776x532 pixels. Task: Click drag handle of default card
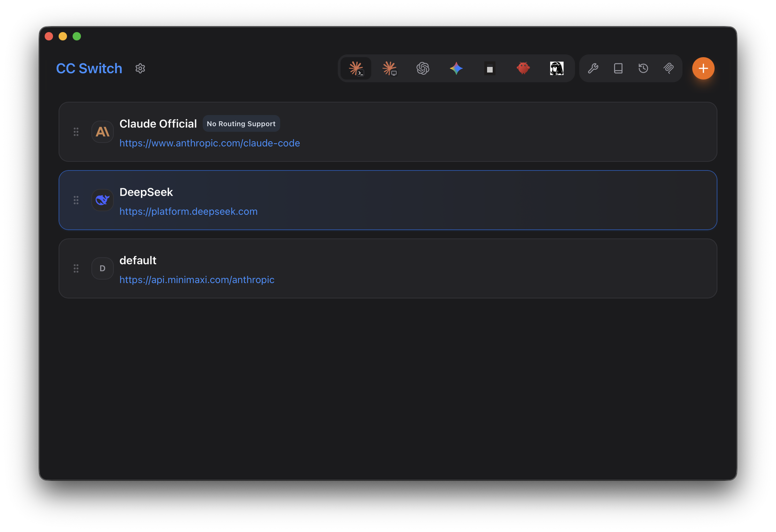pos(76,268)
